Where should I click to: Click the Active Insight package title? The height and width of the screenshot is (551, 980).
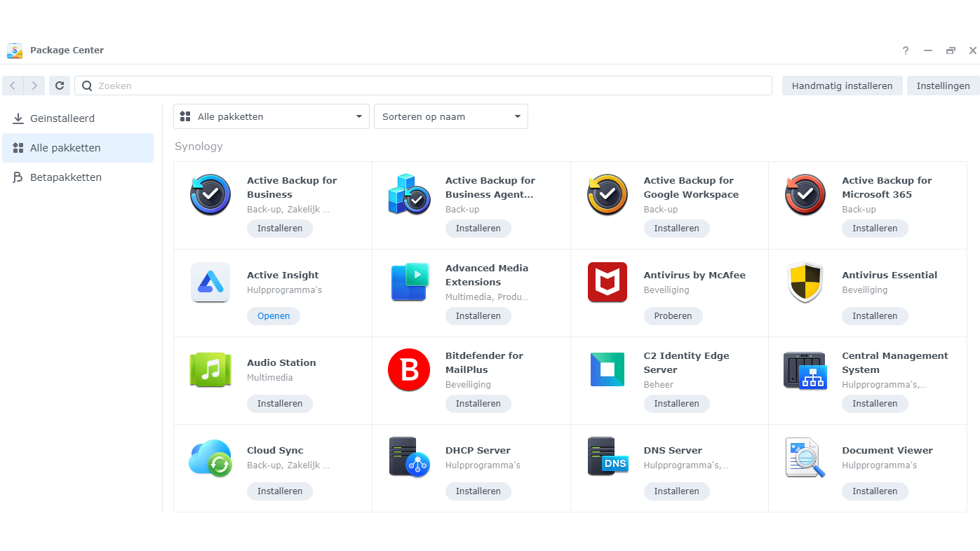click(x=283, y=275)
